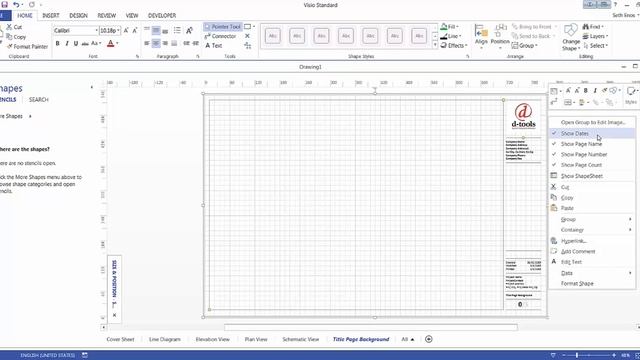Image resolution: width=640 pixels, height=360 pixels.
Task: Click the connection point X tool icon
Action: [247, 36]
